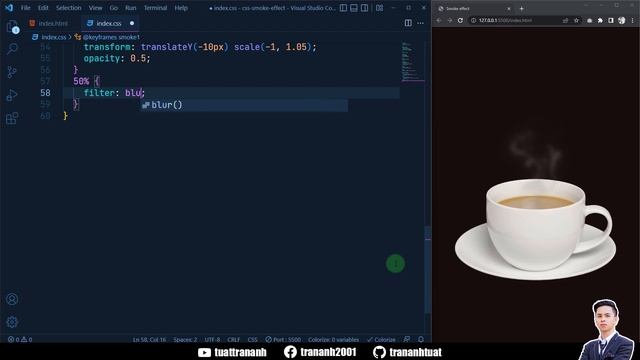Click Chrome forward arrow

tap(449, 20)
